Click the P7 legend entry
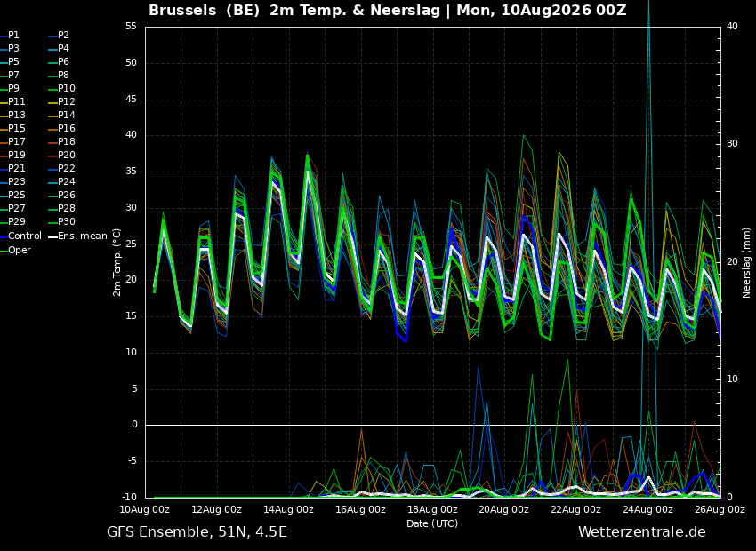The image size is (756, 551). point(10,76)
